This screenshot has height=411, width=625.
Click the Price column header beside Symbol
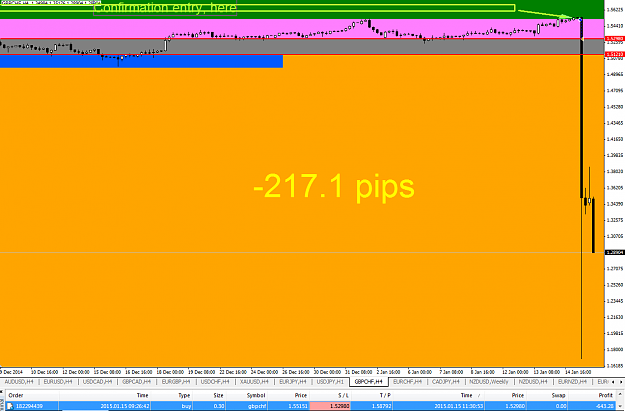301,395
